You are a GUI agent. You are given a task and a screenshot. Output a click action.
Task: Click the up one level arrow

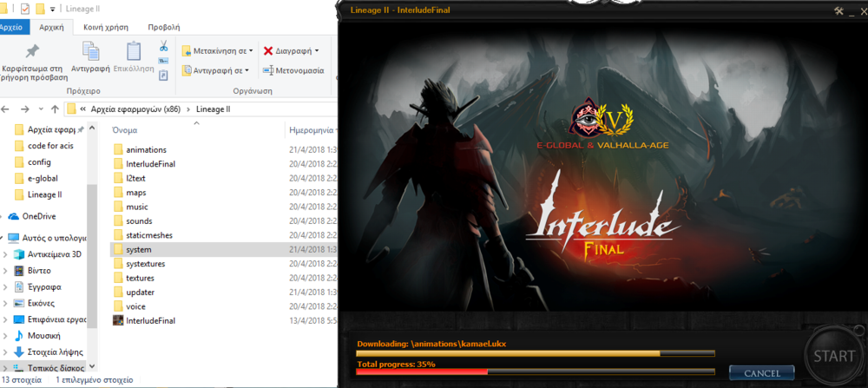click(x=54, y=109)
